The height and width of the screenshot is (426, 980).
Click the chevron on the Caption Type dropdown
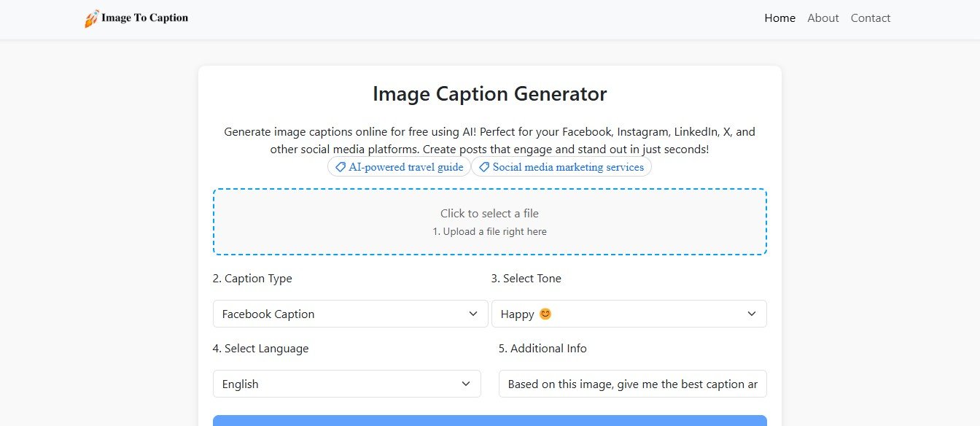click(x=472, y=314)
